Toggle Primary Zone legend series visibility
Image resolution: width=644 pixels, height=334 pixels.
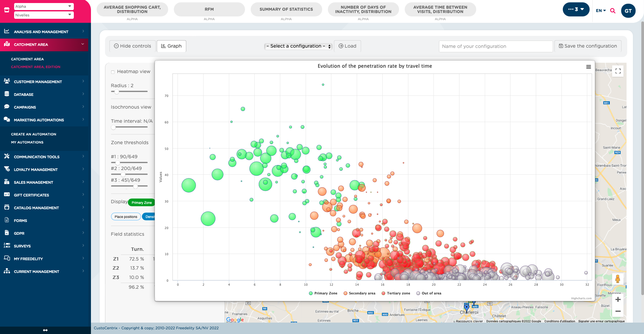coord(323,293)
